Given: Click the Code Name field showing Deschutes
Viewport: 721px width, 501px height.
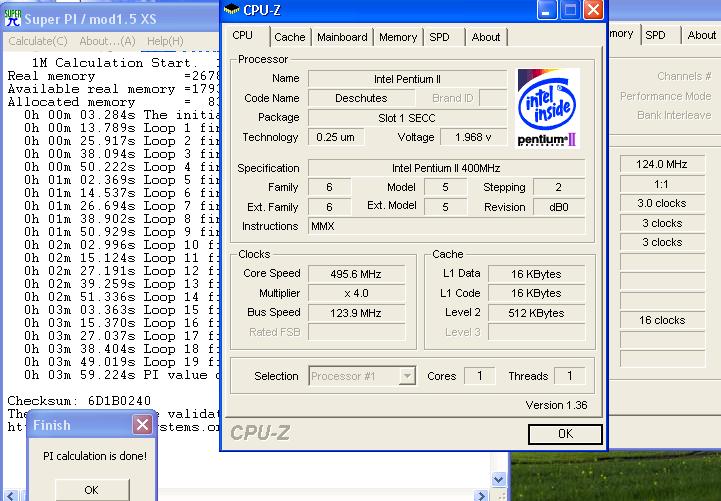Looking at the screenshot, I should 361,98.
